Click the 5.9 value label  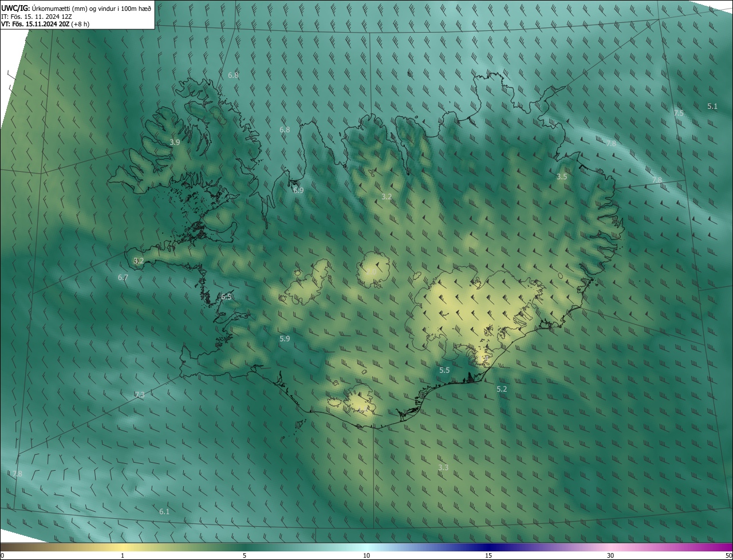[285, 339]
